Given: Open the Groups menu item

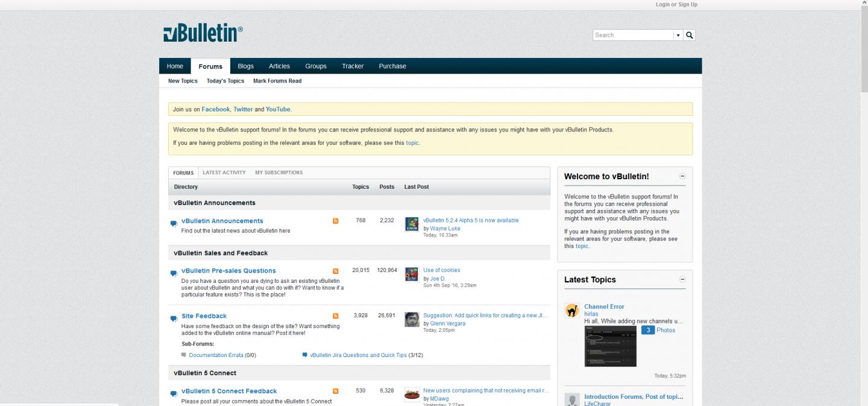Looking at the screenshot, I should pos(316,66).
